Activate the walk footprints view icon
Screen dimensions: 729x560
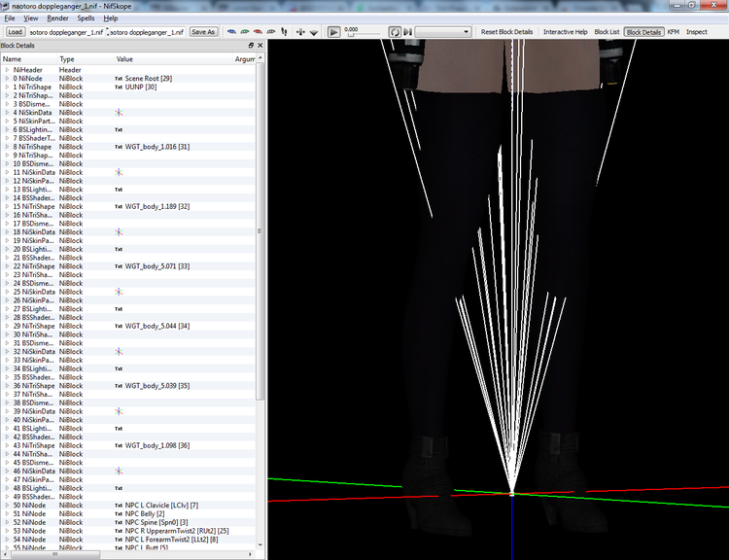coord(284,32)
